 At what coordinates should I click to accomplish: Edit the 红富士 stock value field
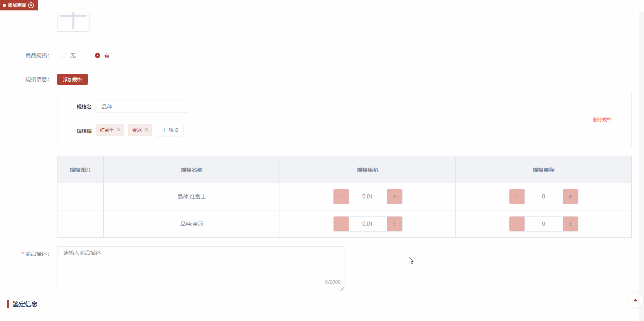544,197
